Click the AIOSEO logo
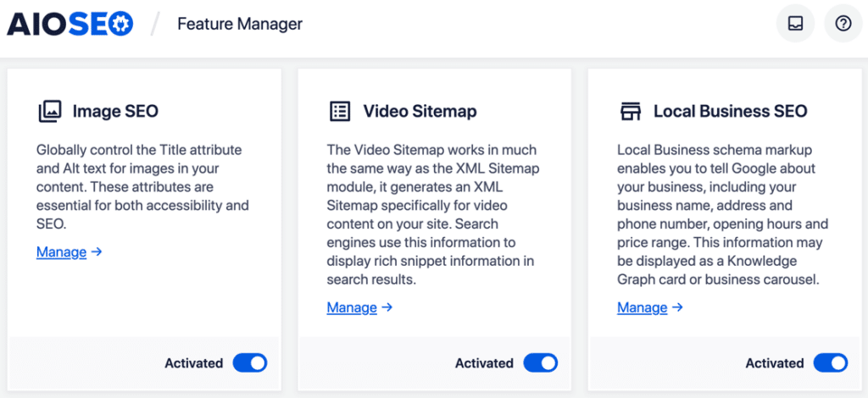The width and height of the screenshot is (868, 398). 70,24
